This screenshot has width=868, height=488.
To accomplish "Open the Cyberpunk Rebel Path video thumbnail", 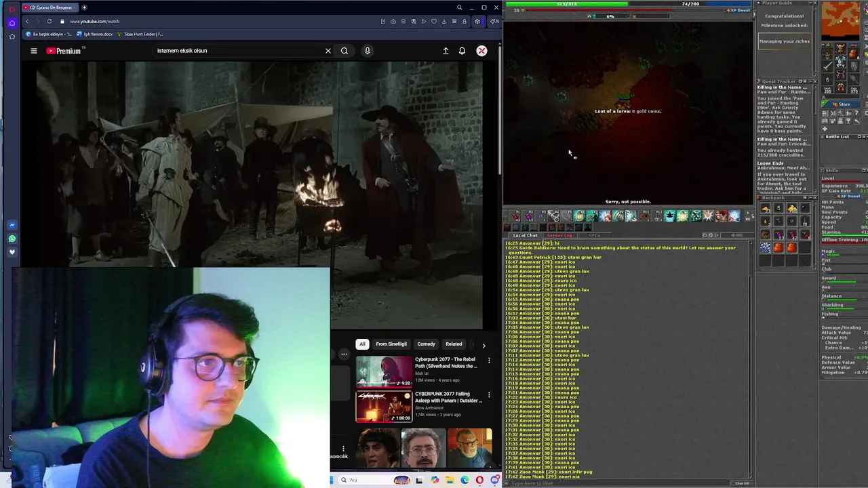I will 384,371.
